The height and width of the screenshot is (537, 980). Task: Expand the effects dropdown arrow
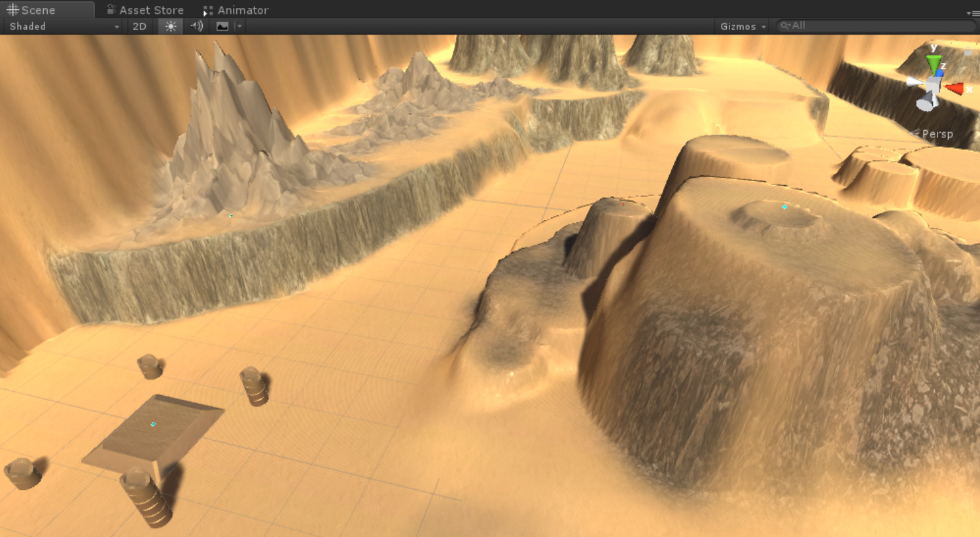[239, 26]
